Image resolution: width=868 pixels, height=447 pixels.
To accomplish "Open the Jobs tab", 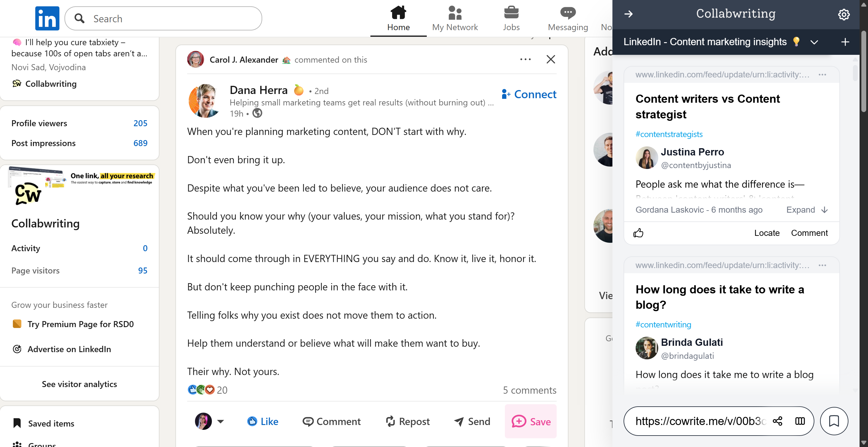I will point(511,19).
